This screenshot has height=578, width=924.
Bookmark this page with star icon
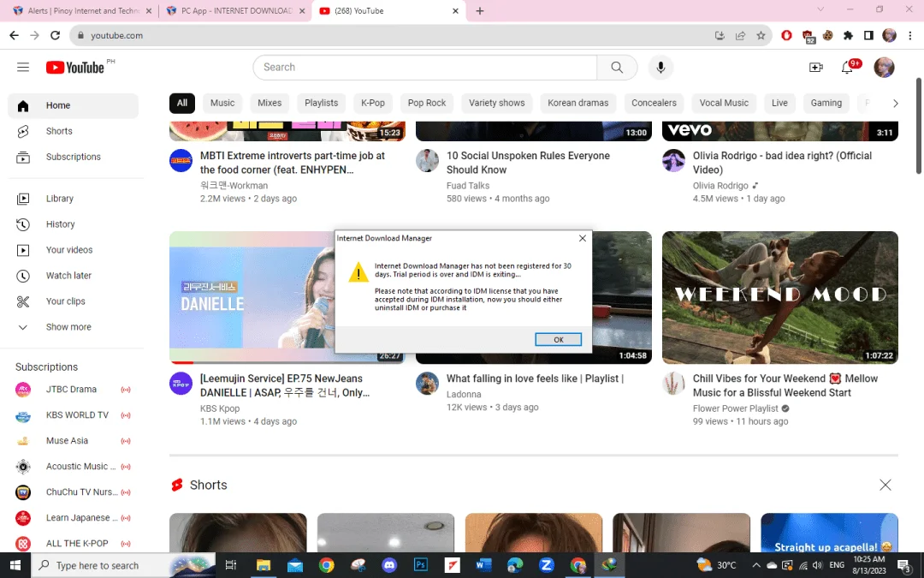point(761,35)
